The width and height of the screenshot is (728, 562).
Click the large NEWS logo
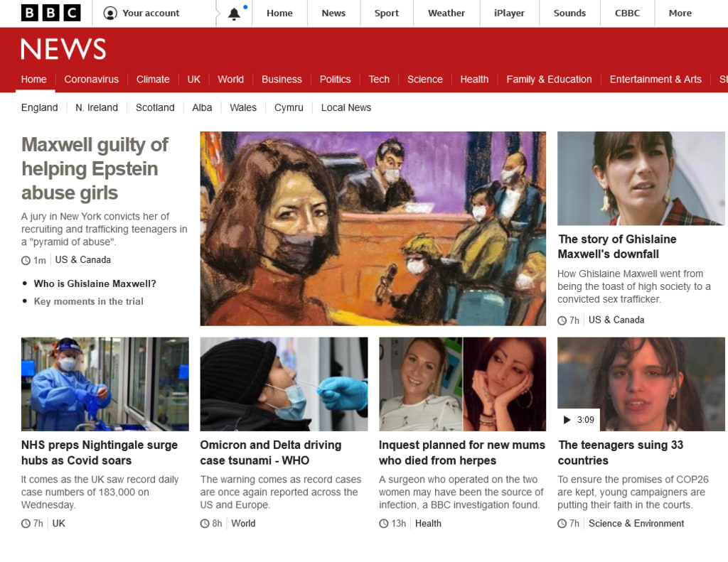click(63, 49)
